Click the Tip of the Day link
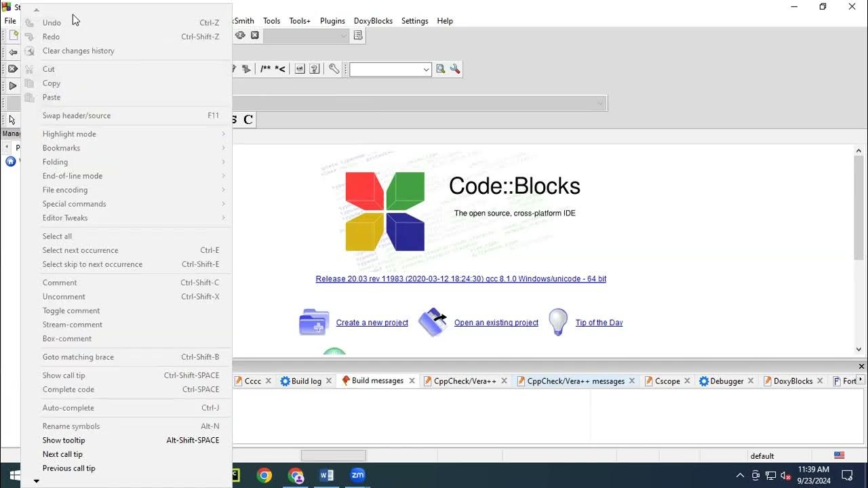 point(599,323)
